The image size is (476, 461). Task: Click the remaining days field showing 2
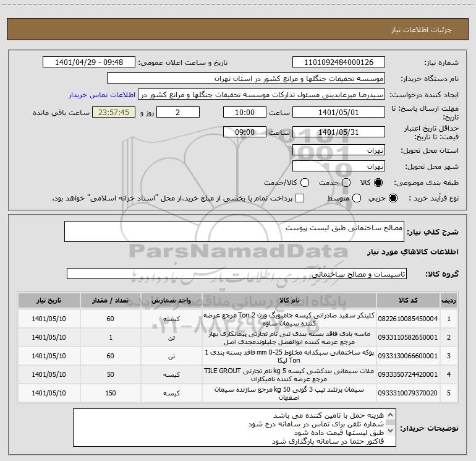coord(178,113)
